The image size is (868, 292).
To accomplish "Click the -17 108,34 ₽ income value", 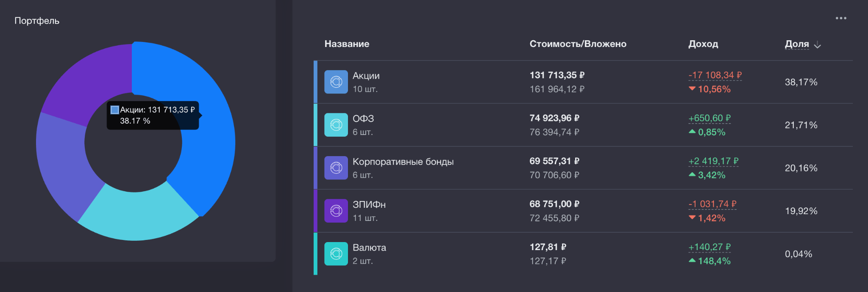I will tap(715, 75).
